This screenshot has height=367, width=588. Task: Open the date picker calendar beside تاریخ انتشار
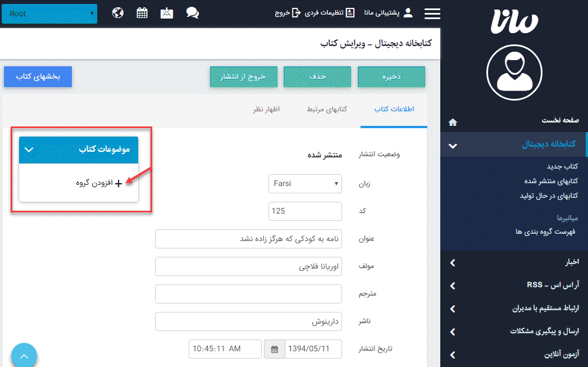pos(275,349)
